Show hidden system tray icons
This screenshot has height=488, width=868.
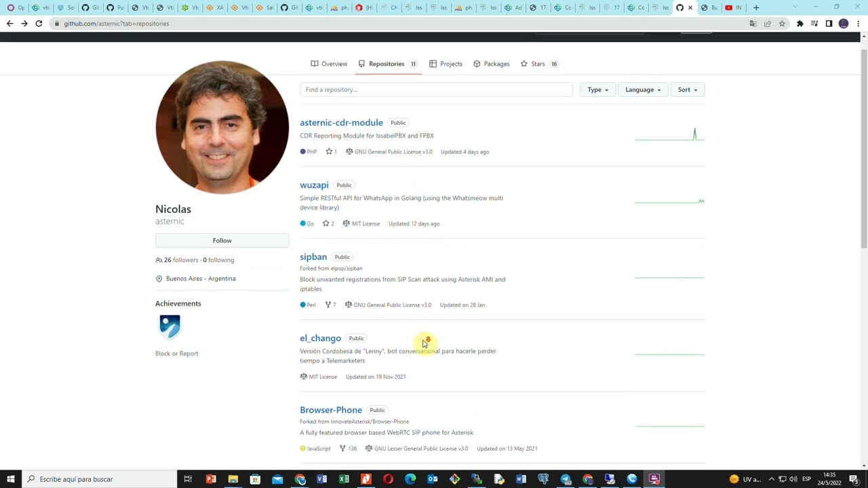(x=771, y=479)
